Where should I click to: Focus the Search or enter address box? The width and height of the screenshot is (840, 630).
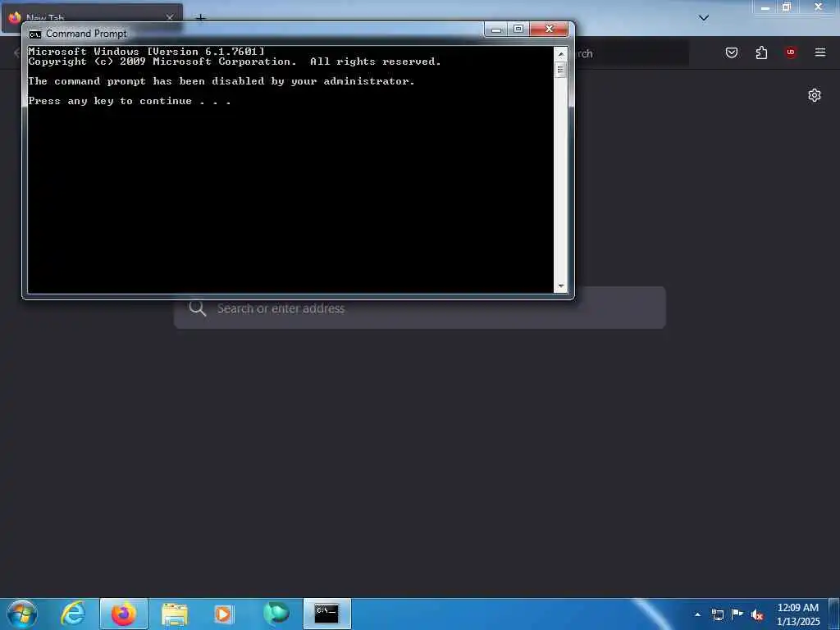pos(420,308)
